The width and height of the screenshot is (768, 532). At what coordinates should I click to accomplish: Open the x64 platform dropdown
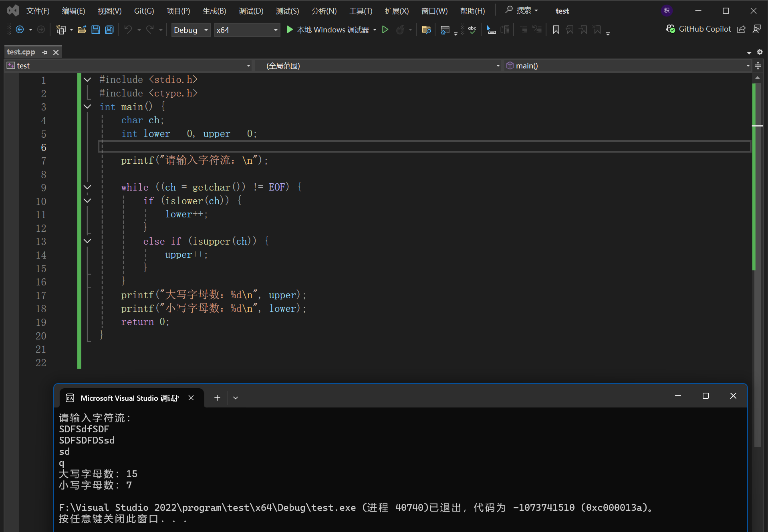247,30
